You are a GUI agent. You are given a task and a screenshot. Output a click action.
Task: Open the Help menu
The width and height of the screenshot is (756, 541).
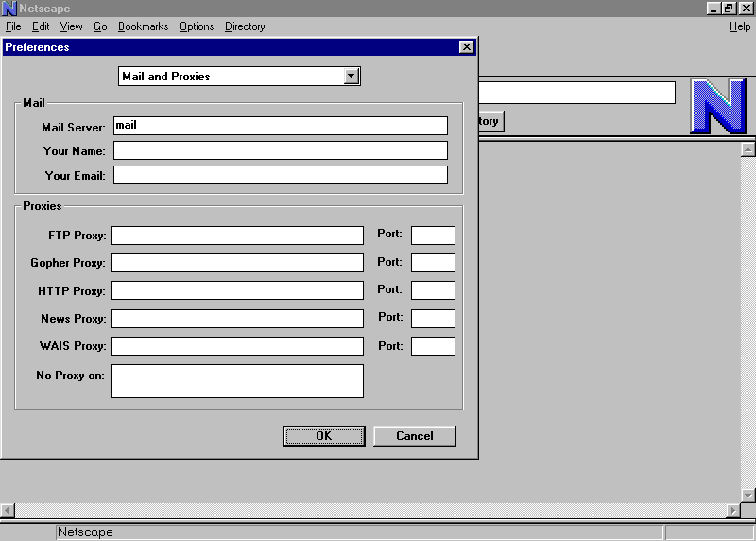pyautogui.click(x=740, y=26)
